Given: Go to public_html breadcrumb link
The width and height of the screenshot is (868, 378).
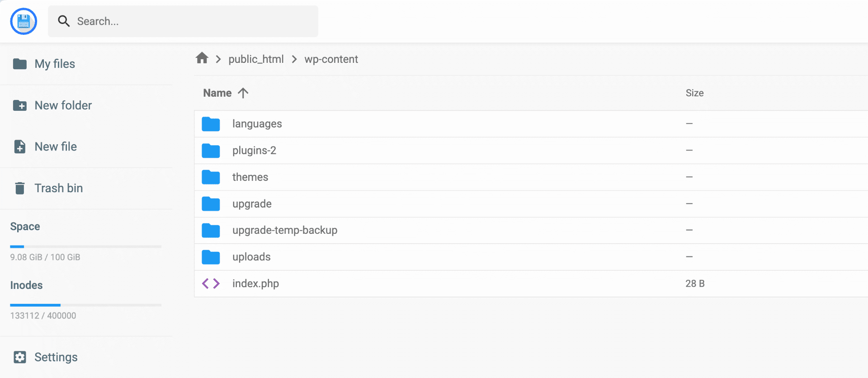Looking at the screenshot, I should pos(256,59).
